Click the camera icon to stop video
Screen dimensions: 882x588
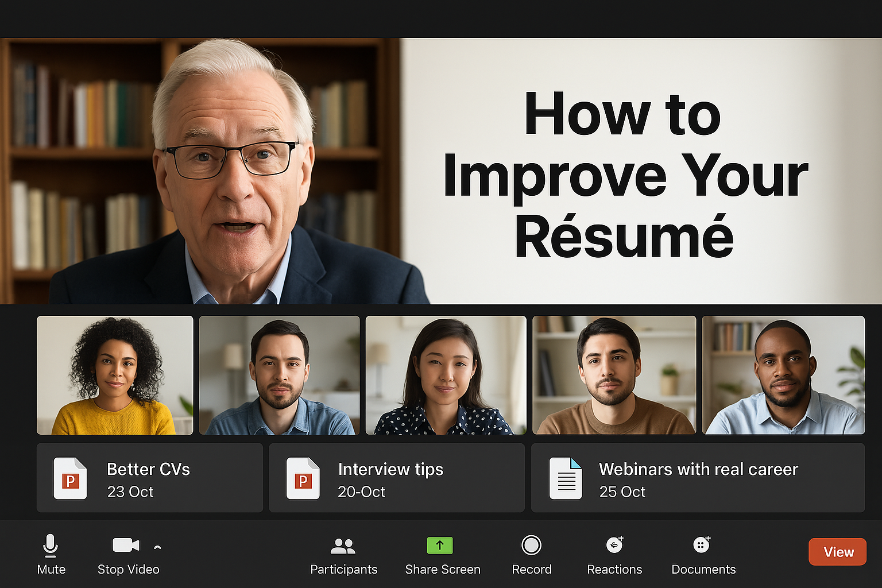tap(126, 544)
